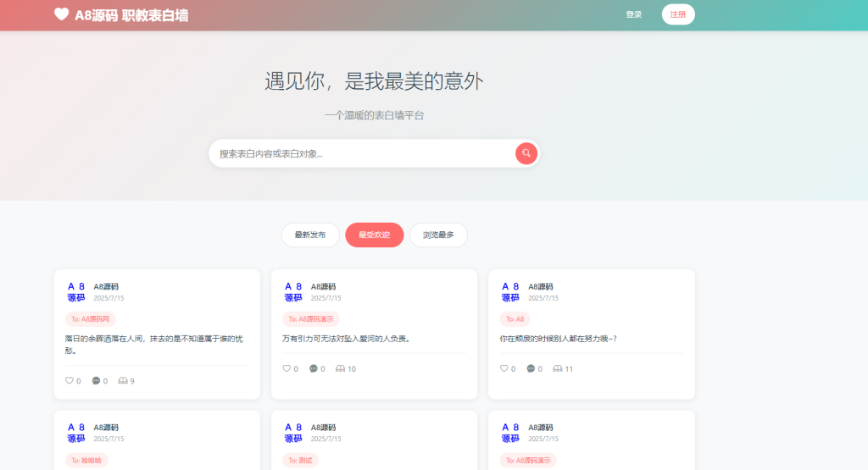Screen dimensions: 868x470
Task: Switch to the 最新发布 tab
Action: coord(310,235)
